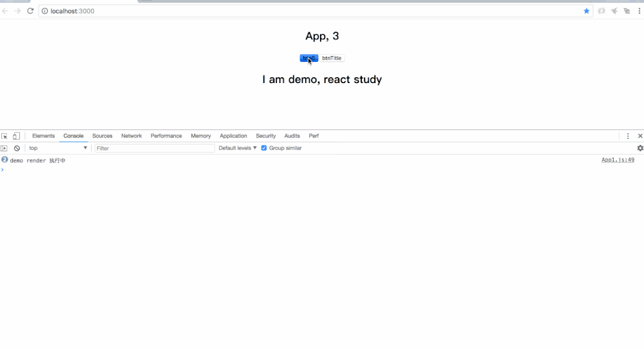The image size is (644, 349).
Task: Switch to the Elements tab
Action: [x=43, y=136]
